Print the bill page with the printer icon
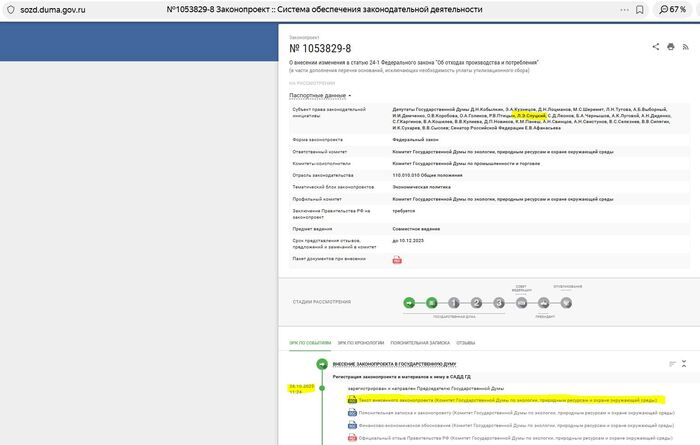The image size is (700, 445). [670, 47]
